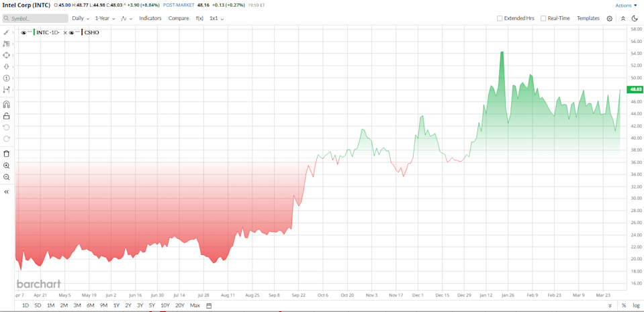
Task: Zoom out with the magnifier minus icon
Action: 7,177
